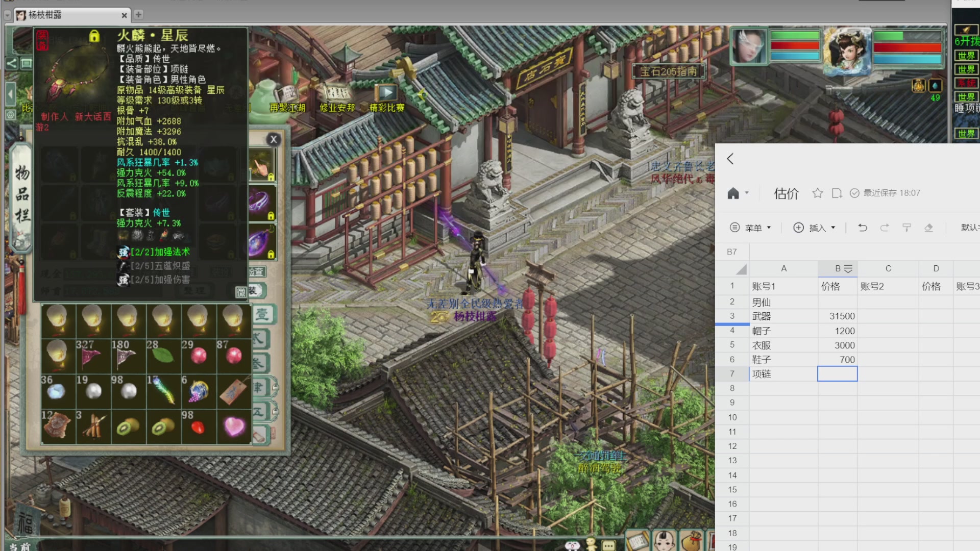Open a new tab with plus button
This screenshot has height=551, width=980.
pos(138,15)
